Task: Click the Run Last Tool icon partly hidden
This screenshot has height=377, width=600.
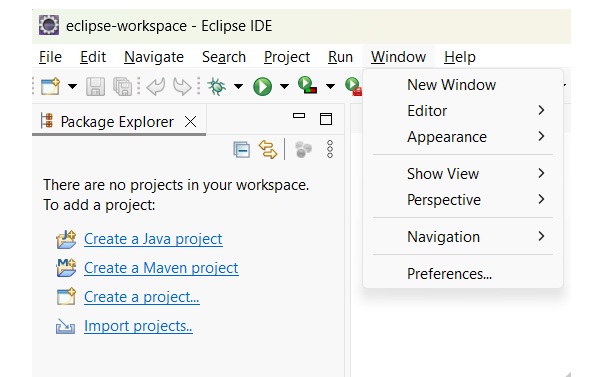Action: coord(353,86)
